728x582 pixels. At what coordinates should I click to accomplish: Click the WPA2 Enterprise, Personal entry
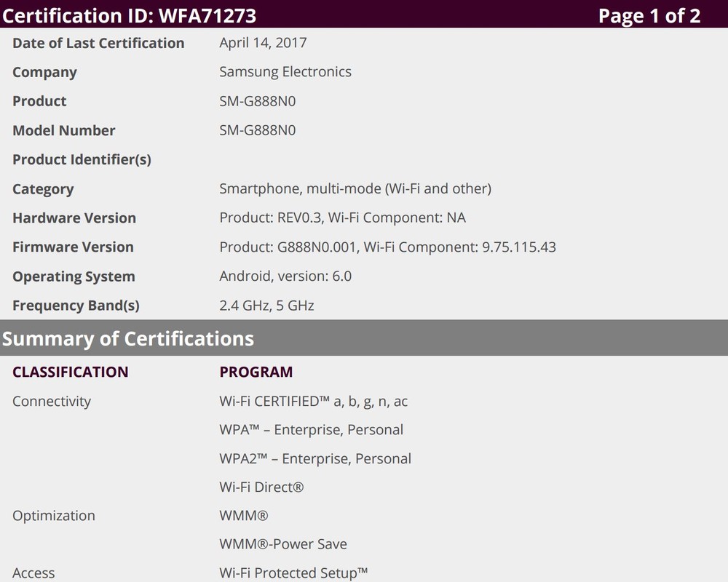coord(315,459)
